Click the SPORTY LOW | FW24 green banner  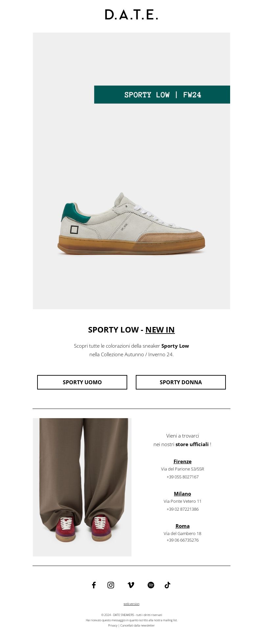(162, 94)
